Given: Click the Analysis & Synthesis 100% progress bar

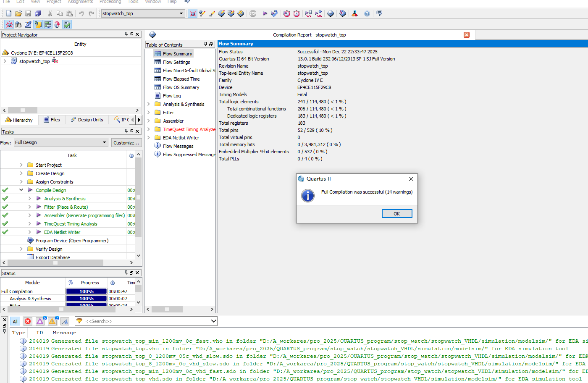Looking at the screenshot, I should pyautogui.click(x=86, y=299).
